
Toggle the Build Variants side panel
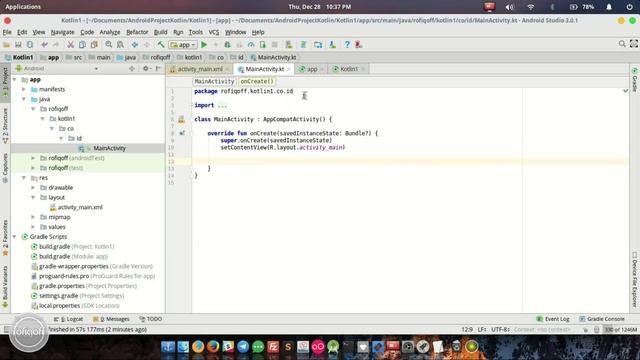pyautogui.click(x=5, y=287)
